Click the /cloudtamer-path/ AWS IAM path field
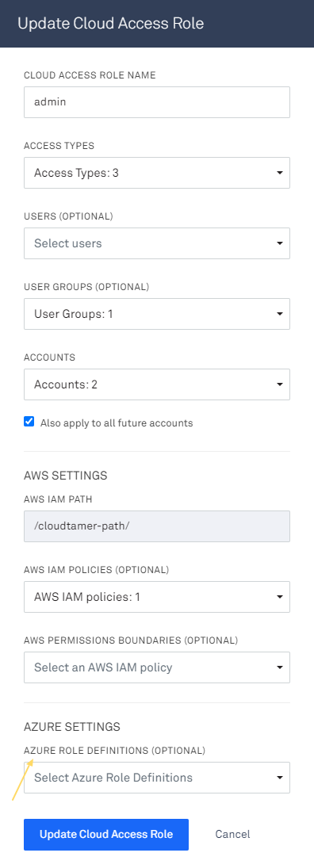The image size is (314, 868). tap(157, 526)
